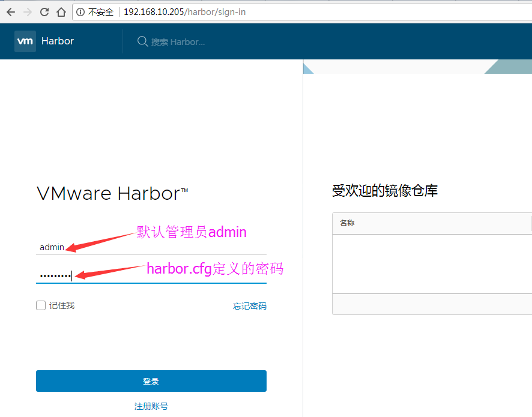The image size is (532, 417).
Task: Click the 记住我 label text
Action: [62, 305]
